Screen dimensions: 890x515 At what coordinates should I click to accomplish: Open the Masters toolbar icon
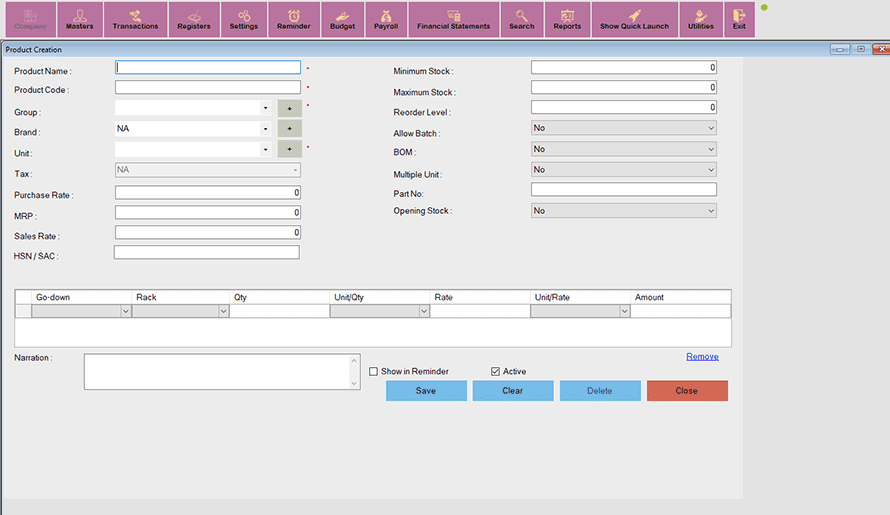79,19
